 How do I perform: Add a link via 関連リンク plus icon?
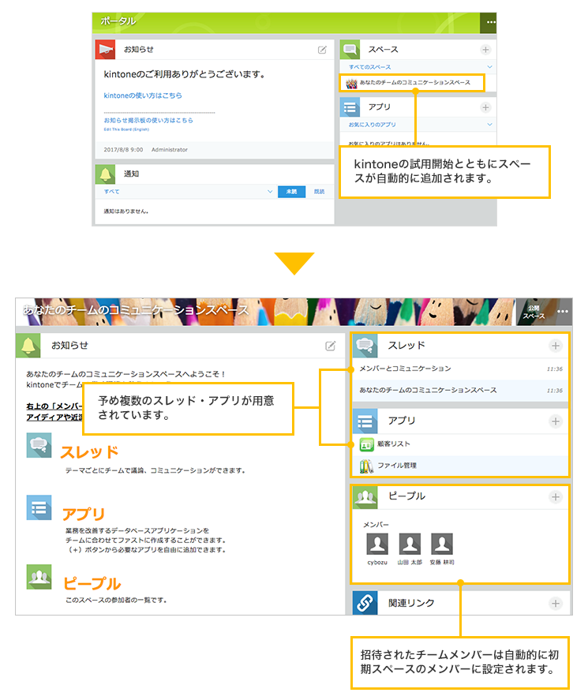coord(556,603)
